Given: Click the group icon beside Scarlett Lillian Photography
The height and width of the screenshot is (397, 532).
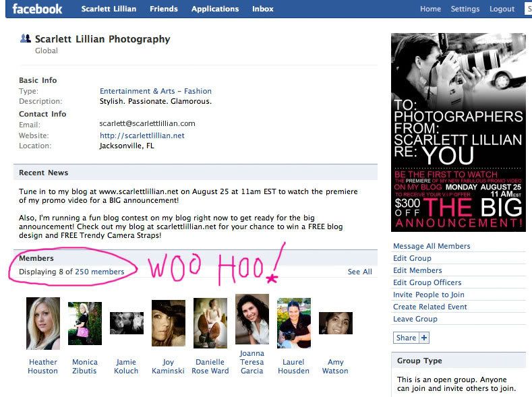Looking at the screenshot, I should click(x=26, y=38).
